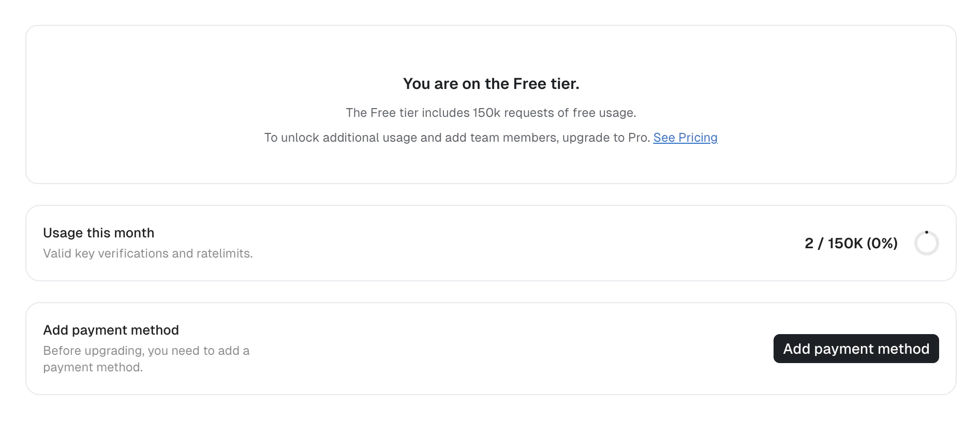Viewport: 980px width, 421px height.
Task: Click the "You are on the Free tier" heading
Action: pos(491,83)
